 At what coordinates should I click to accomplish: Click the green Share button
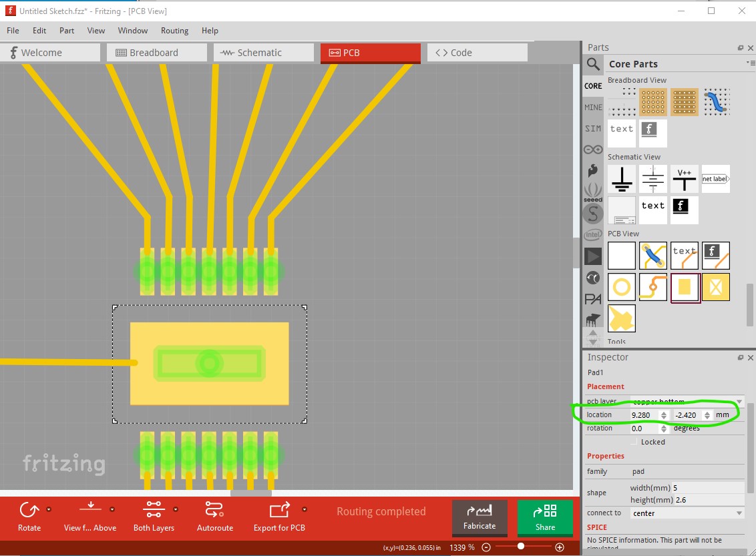point(545,518)
